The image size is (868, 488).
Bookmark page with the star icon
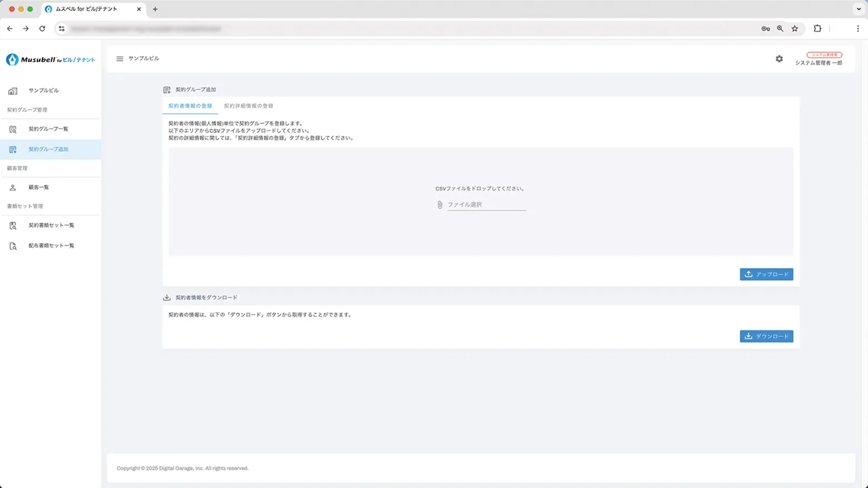click(795, 28)
